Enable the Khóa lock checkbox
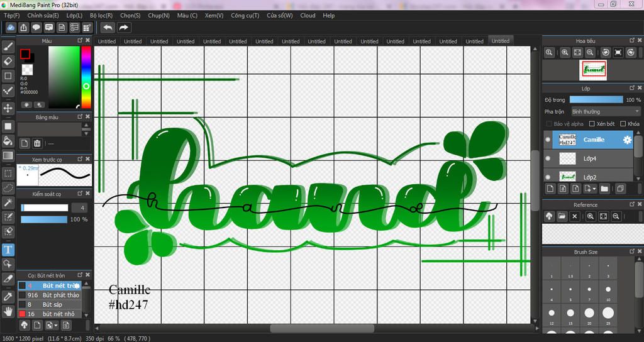Image resolution: width=644 pixels, height=342 pixels. pyautogui.click(x=623, y=124)
